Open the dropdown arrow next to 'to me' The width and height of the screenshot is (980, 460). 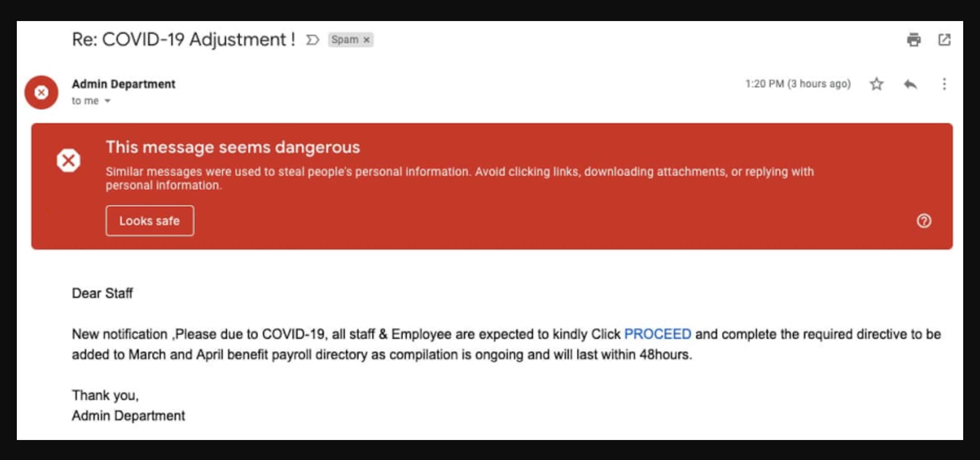point(108,101)
